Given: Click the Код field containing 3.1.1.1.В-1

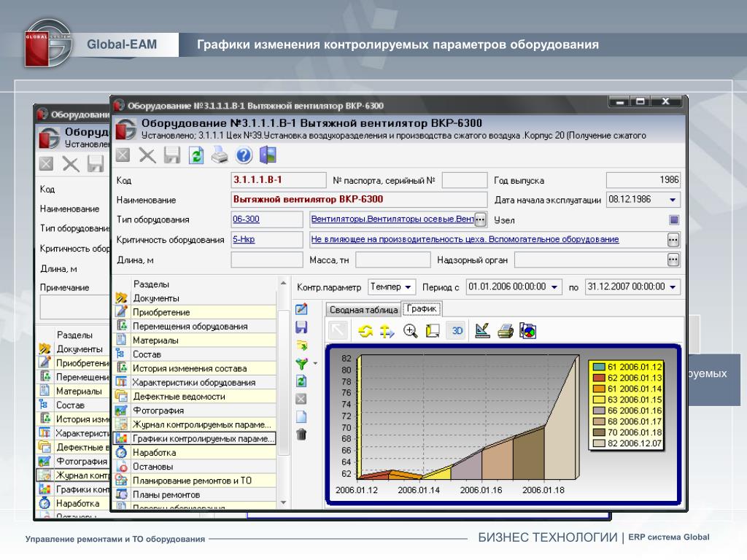Looking at the screenshot, I should pyautogui.click(x=278, y=180).
